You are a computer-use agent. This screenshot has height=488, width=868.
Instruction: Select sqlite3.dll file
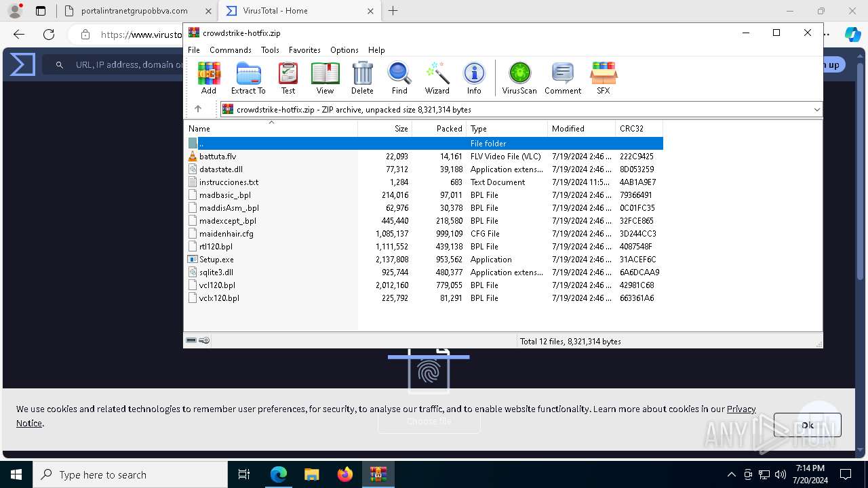point(424,272)
